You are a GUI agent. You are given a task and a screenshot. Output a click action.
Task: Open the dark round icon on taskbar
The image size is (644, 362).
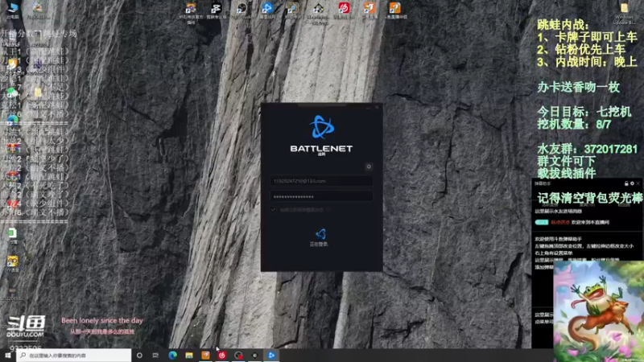[254, 356]
